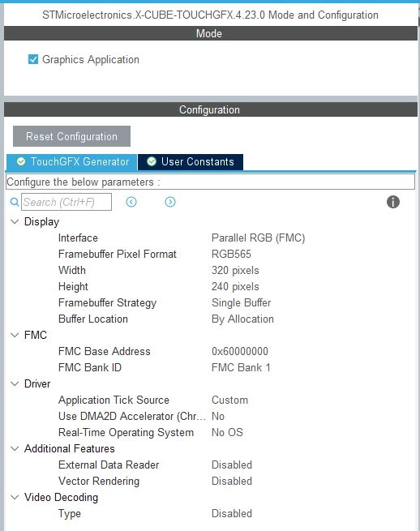Click the search magnifier icon
The width and height of the screenshot is (420, 531).
coord(15,202)
